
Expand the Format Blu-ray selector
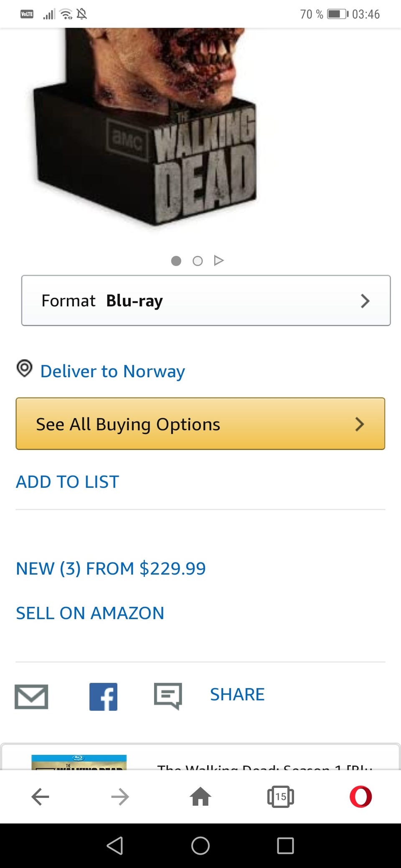click(206, 300)
